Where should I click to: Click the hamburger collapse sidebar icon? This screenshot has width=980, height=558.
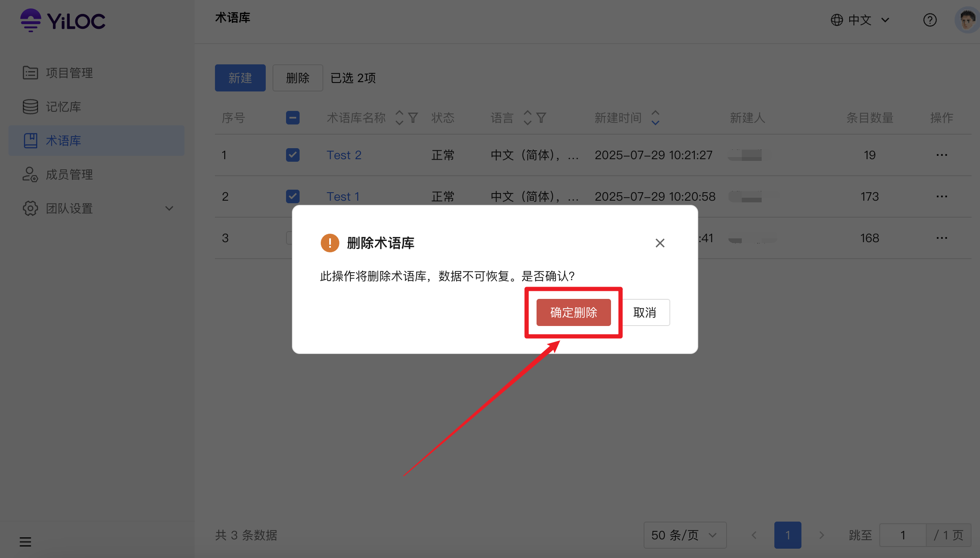[x=25, y=541]
